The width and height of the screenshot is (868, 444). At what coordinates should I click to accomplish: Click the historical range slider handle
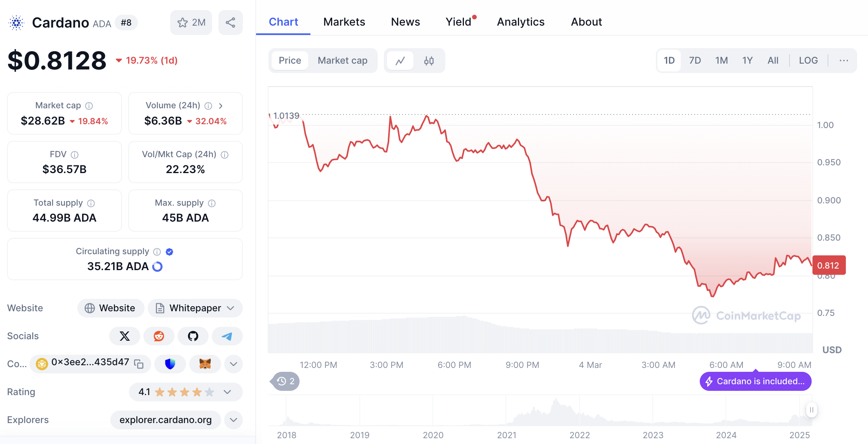(811, 410)
